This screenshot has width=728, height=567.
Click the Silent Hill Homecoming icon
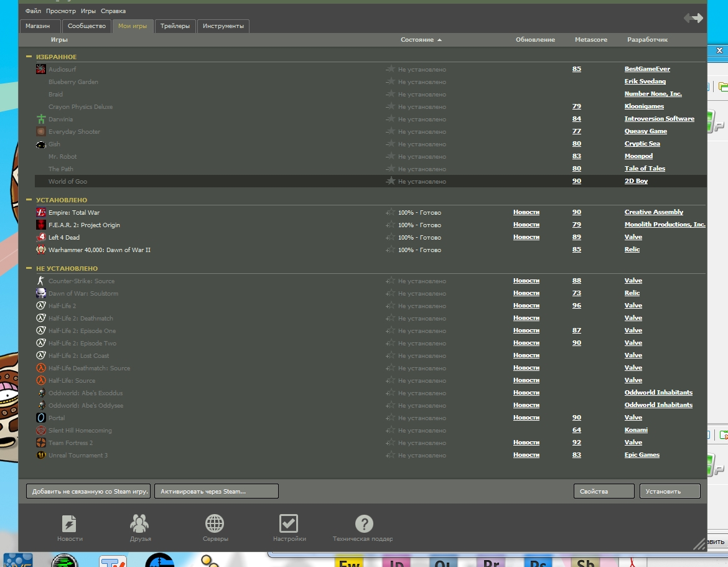tap(41, 431)
